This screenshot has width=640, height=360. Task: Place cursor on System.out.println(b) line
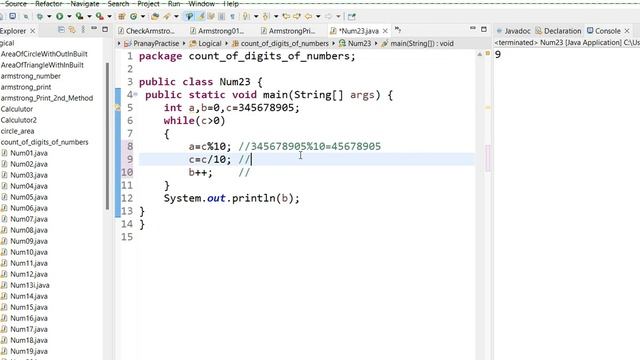coord(231,198)
